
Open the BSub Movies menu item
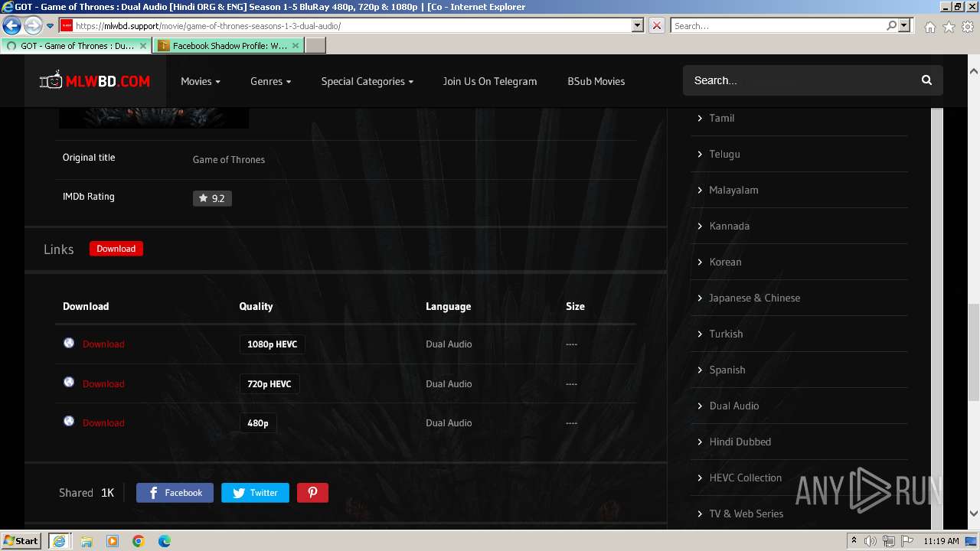coord(596,81)
